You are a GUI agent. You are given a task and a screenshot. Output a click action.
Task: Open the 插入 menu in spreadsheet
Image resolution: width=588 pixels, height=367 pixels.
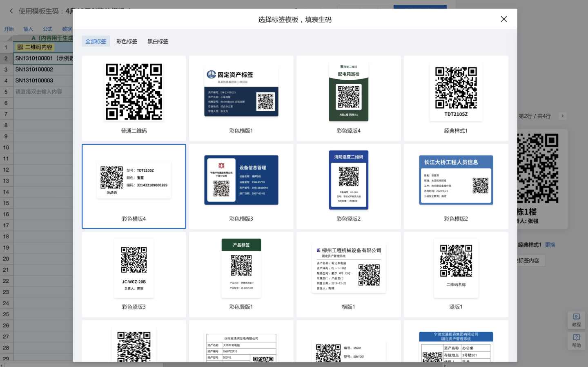point(28,29)
